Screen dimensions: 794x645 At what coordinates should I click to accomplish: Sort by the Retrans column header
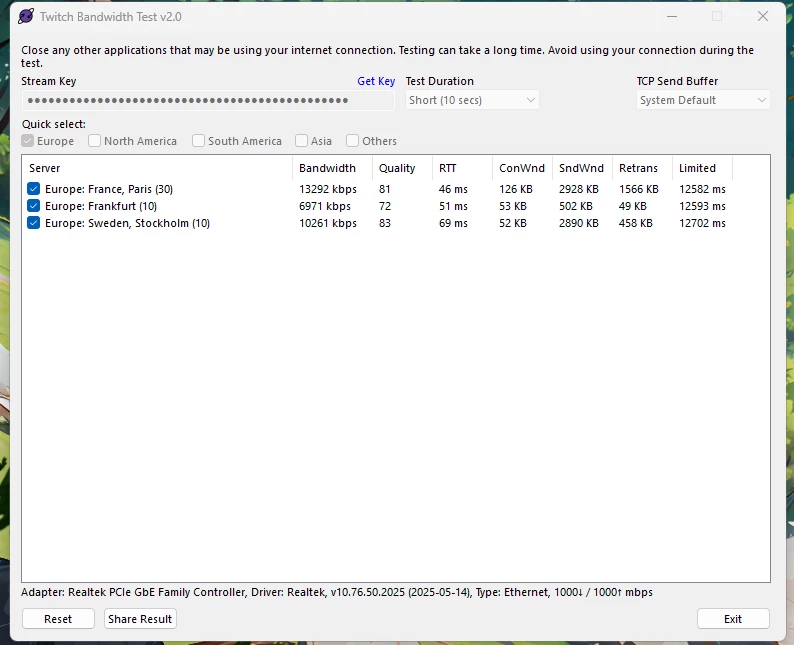coord(642,168)
